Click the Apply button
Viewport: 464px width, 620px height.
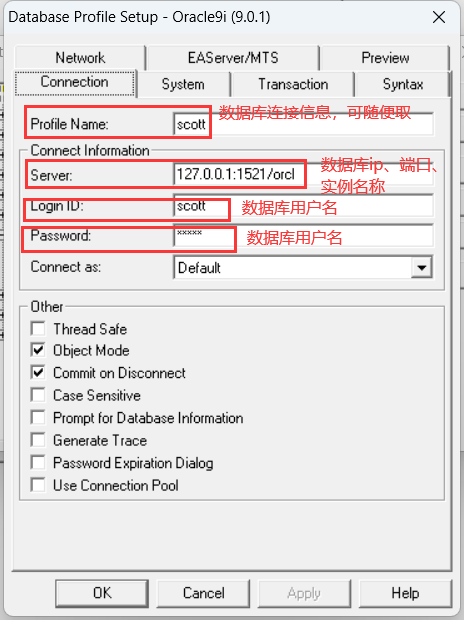pos(304,593)
